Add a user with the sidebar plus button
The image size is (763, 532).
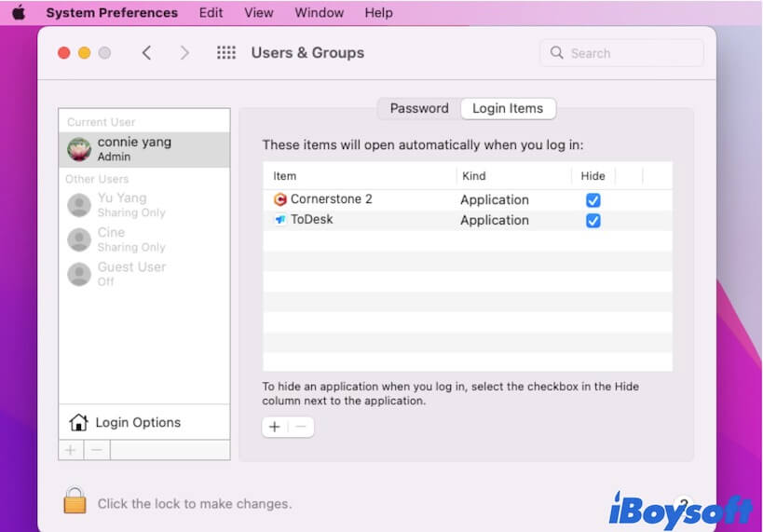pos(71,450)
